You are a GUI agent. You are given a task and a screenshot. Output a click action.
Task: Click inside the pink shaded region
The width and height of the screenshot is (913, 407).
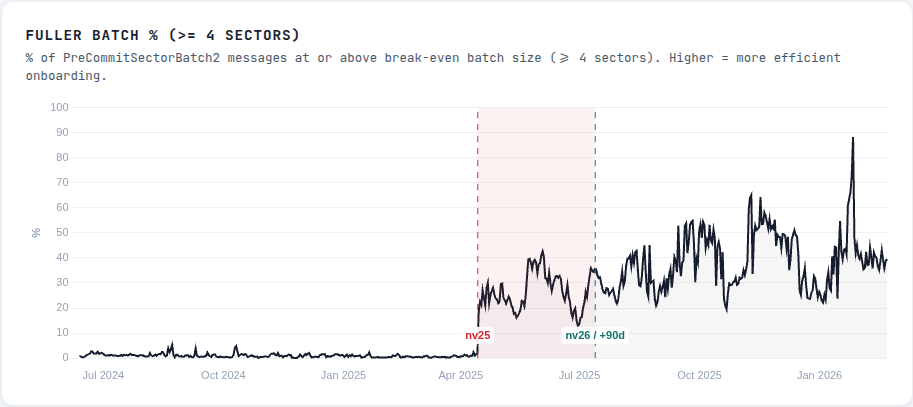pos(536,200)
